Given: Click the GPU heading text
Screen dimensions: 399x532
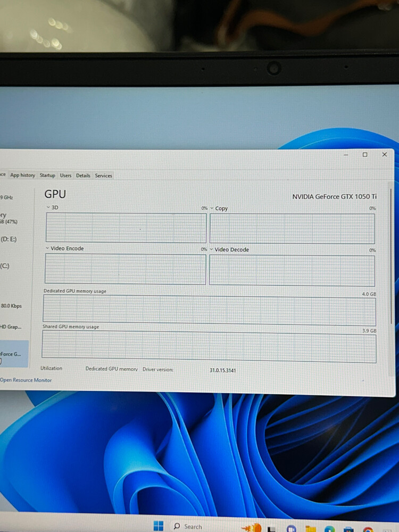Looking at the screenshot, I should click(55, 194).
